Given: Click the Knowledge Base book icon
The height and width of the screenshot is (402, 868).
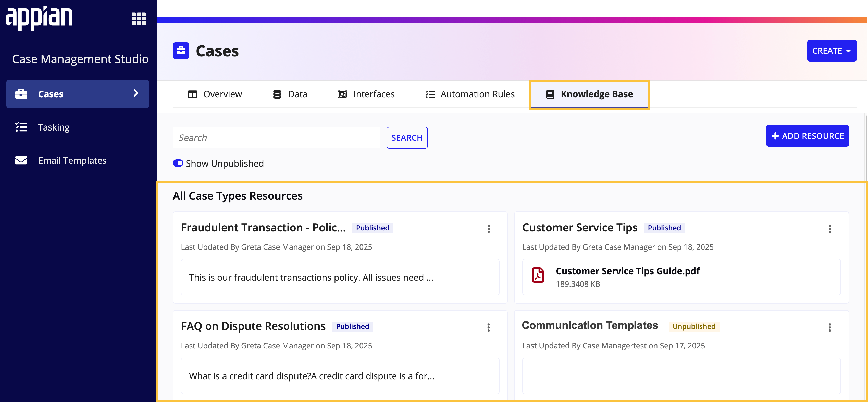Looking at the screenshot, I should point(550,94).
